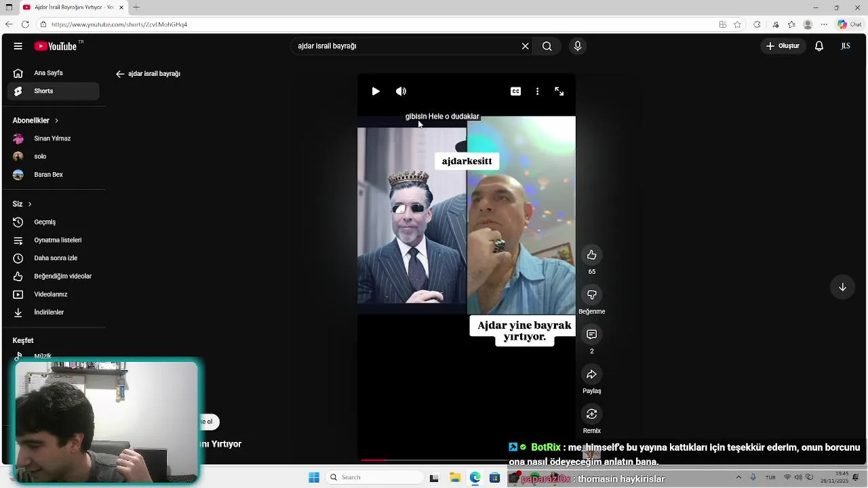The image size is (868, 488).
Task: Toggle closed captions on the Short
Action: (516, 91)
